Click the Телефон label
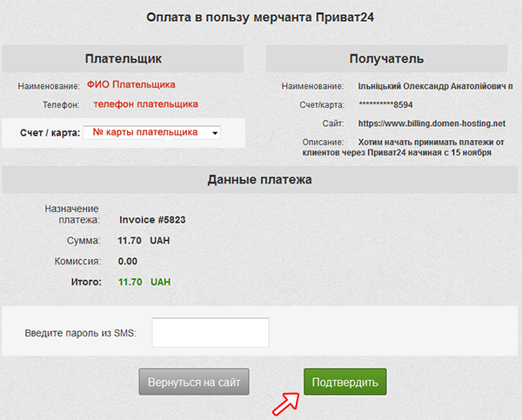 61,105
